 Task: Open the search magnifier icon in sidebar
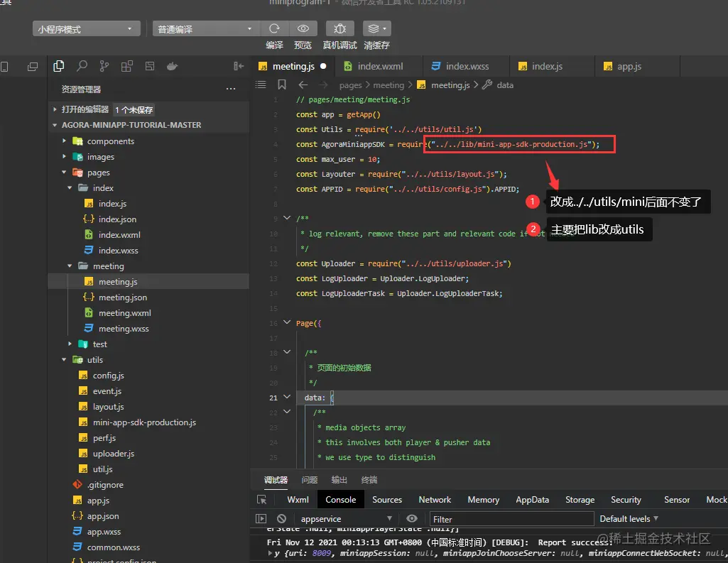pos(82,66)
